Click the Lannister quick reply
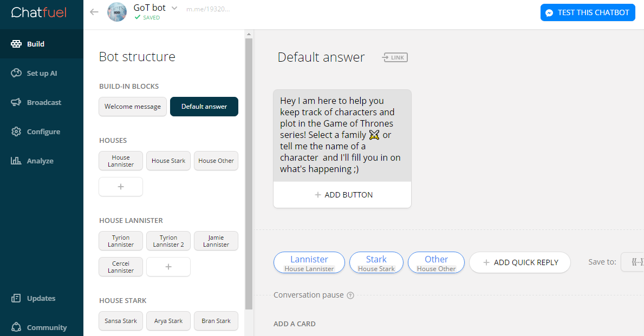This screenshot has height=336, width=644. (309, 262)
